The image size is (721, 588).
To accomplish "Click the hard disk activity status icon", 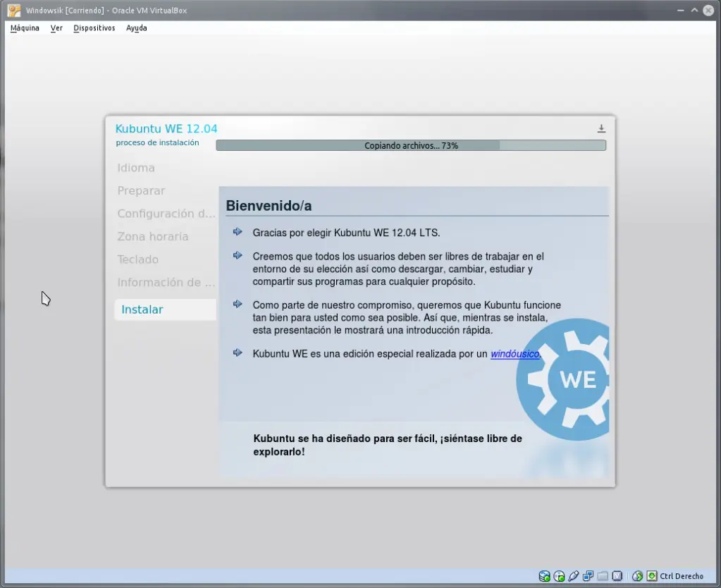I will click(x=544, y=576).
